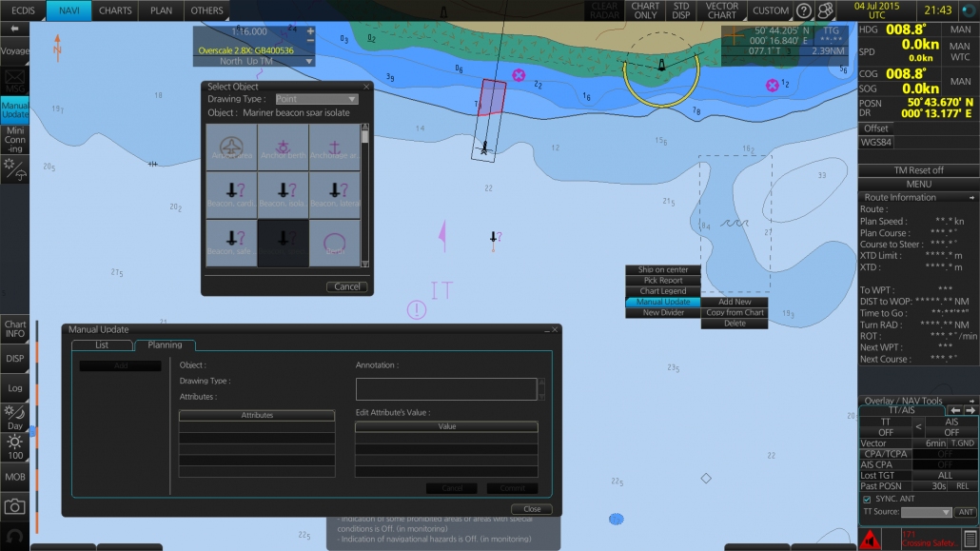
Task: Open the Log sidebar menu
Action: [x=14, y=387]
